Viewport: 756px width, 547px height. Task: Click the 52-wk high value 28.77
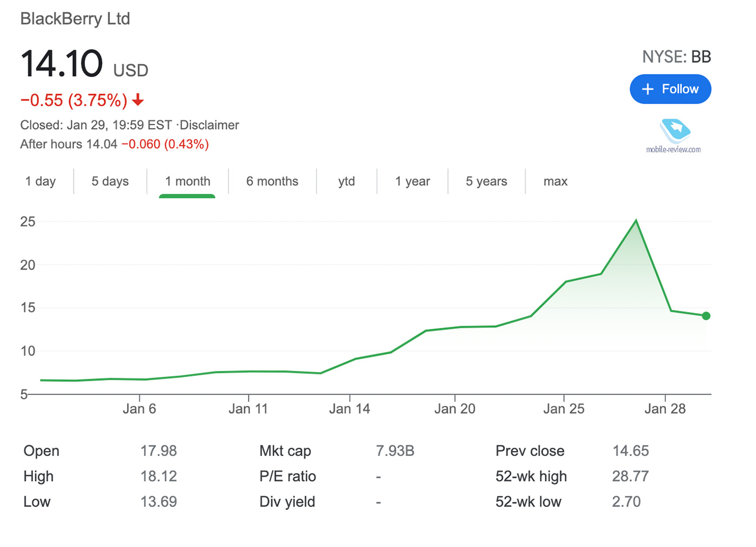click(631, 476)
